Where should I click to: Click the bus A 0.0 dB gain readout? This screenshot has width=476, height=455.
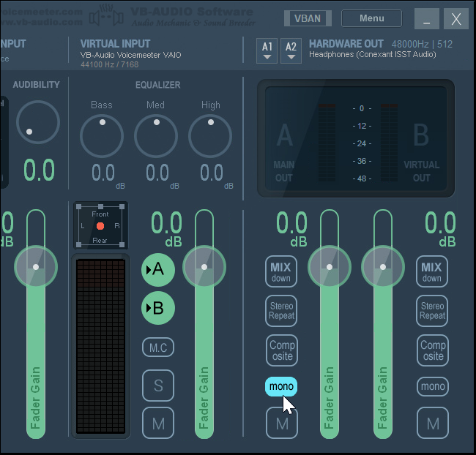[292, 228]
